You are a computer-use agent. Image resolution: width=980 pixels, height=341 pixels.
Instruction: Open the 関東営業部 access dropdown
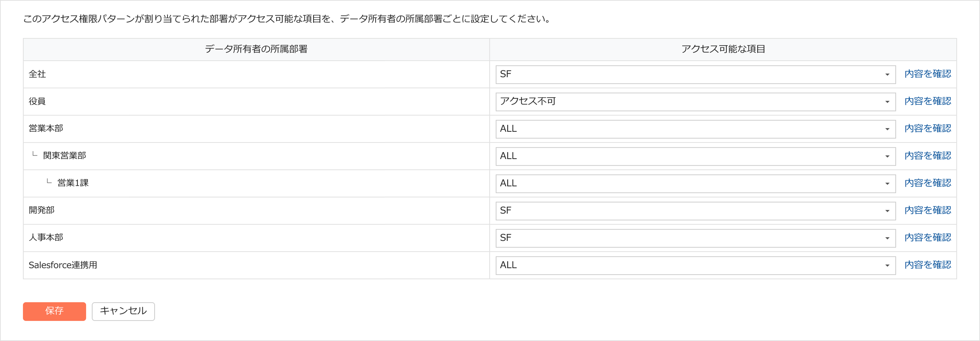695,157
